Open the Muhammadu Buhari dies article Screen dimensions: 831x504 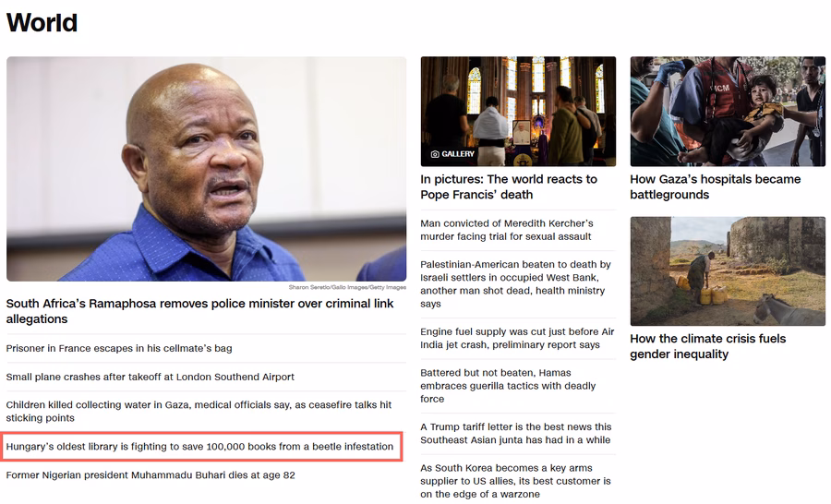point(151,474)
